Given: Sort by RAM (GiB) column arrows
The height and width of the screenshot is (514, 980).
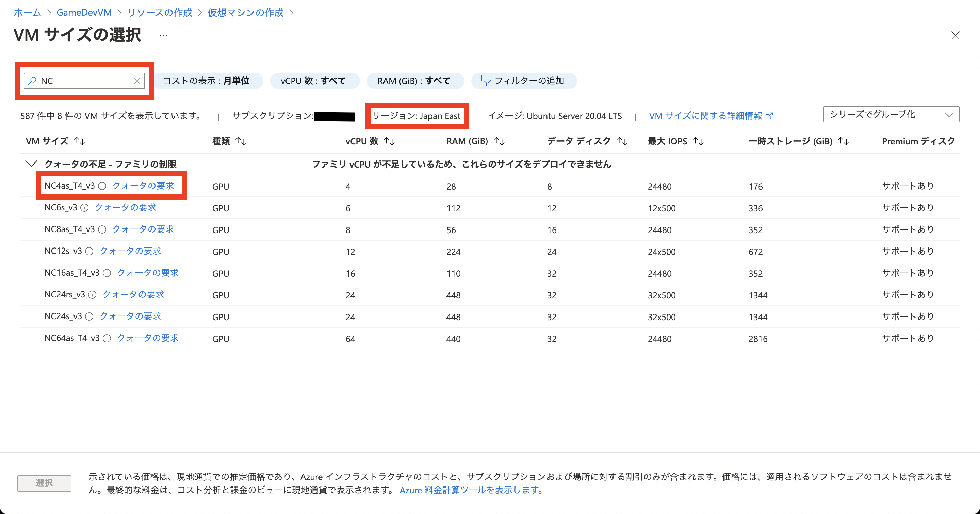Looking at the screenshot, I should coord(499,141).
